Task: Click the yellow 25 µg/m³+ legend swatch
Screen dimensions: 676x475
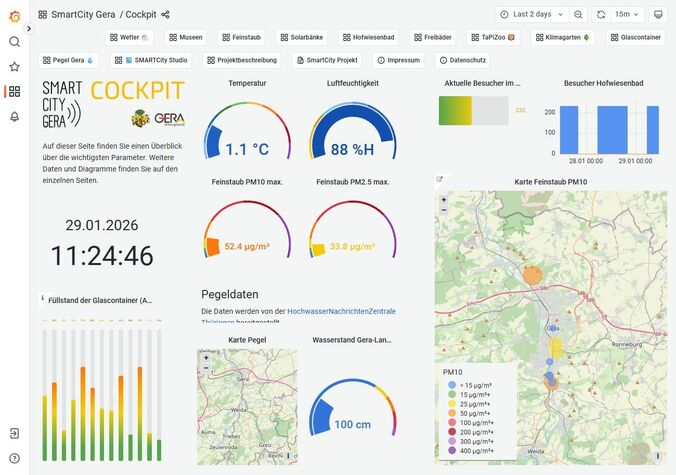Action: pyautogui.click(x=452, y=404)
